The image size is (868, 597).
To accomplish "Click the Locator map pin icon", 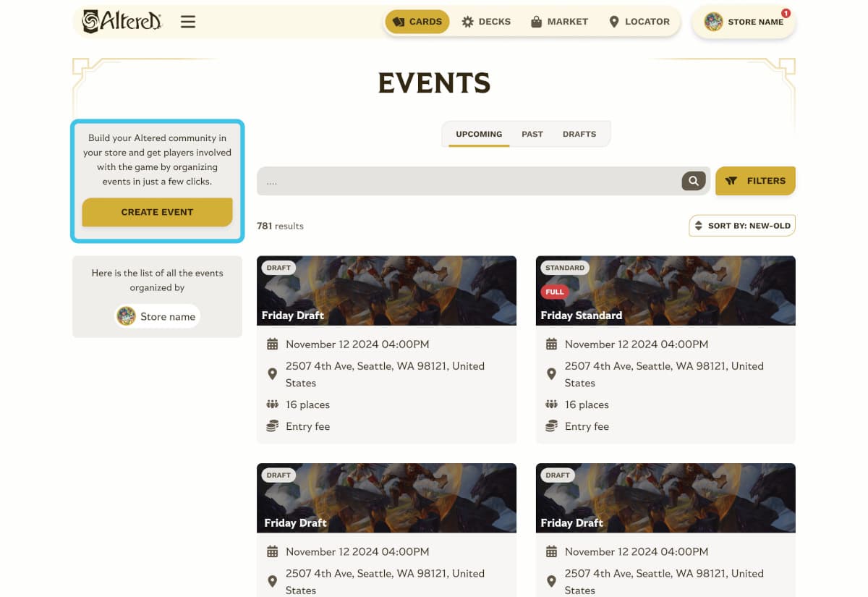I will point(614,22).
